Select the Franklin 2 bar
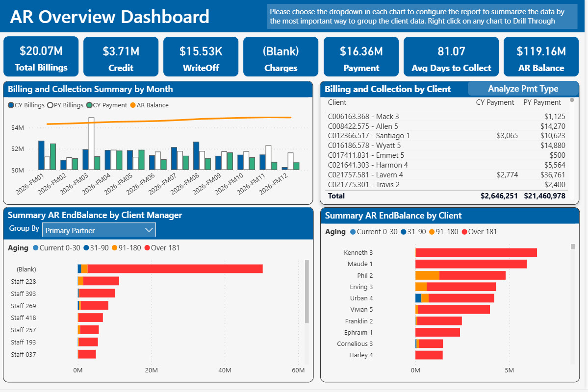Screen dimensions: 588x392 (x=439, y=321)
